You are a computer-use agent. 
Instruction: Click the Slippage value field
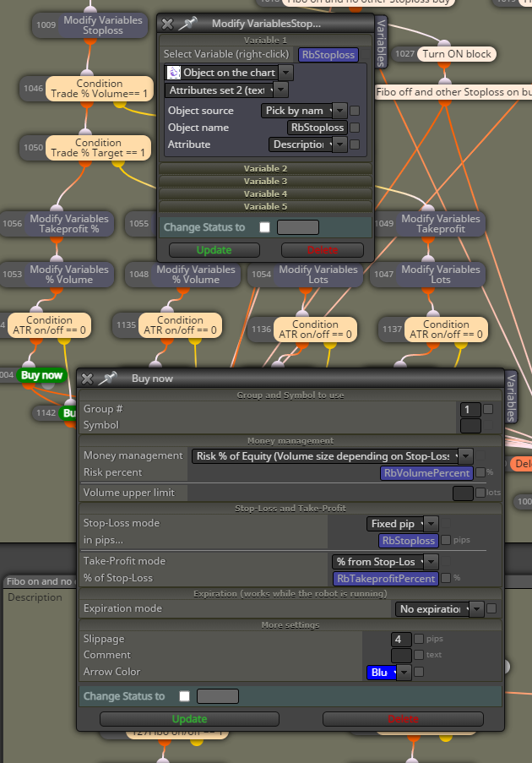(x=401, y=639)
